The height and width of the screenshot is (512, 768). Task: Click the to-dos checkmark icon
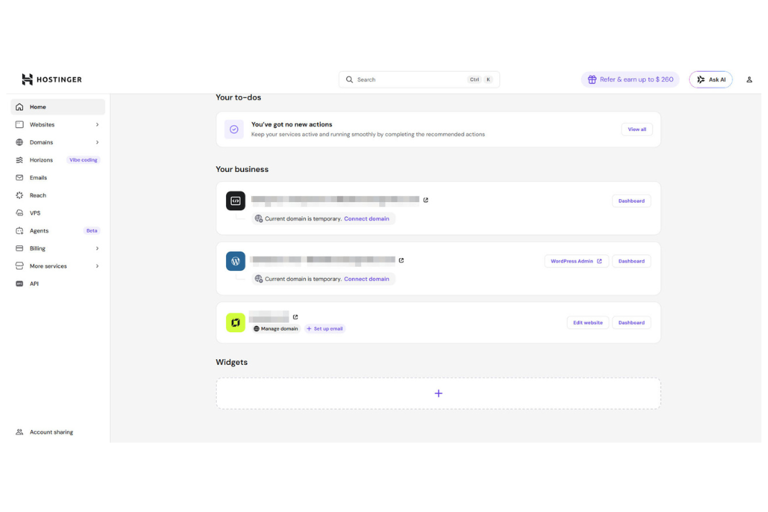(234, 129)
